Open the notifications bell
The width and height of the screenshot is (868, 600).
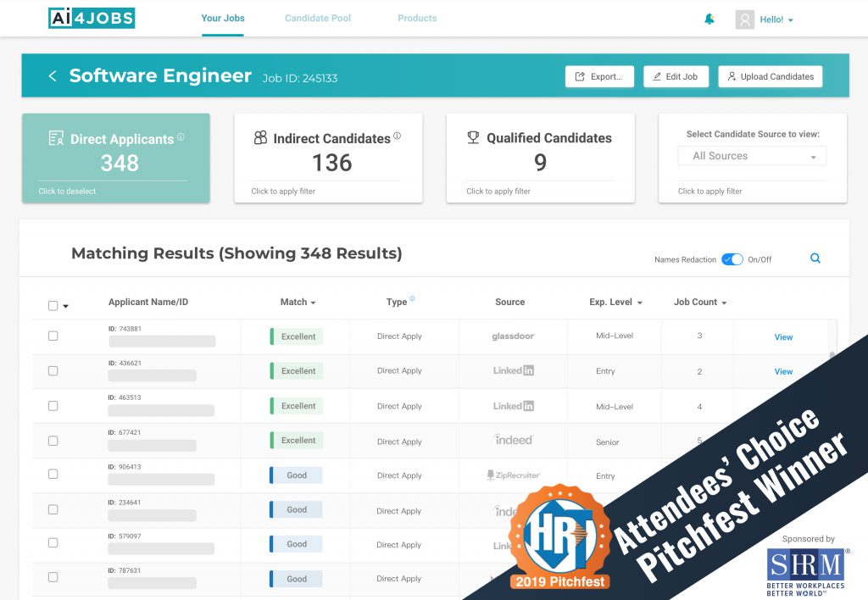[x=709, y=19]
